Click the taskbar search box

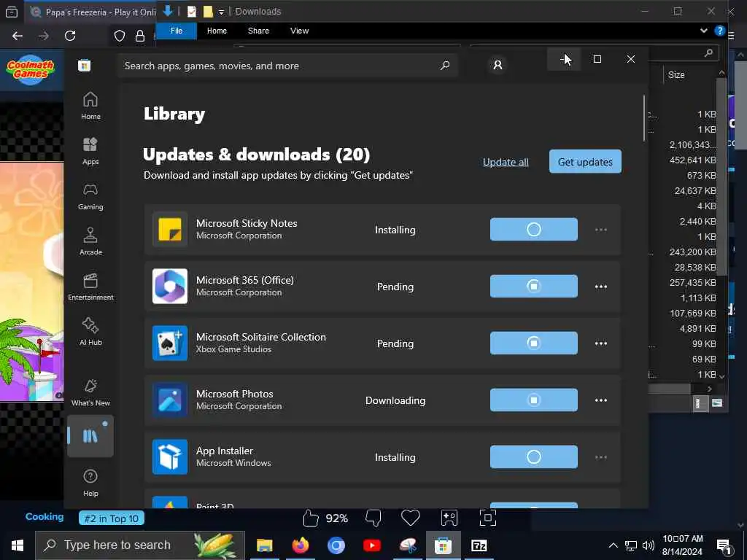tap(140, 545)
